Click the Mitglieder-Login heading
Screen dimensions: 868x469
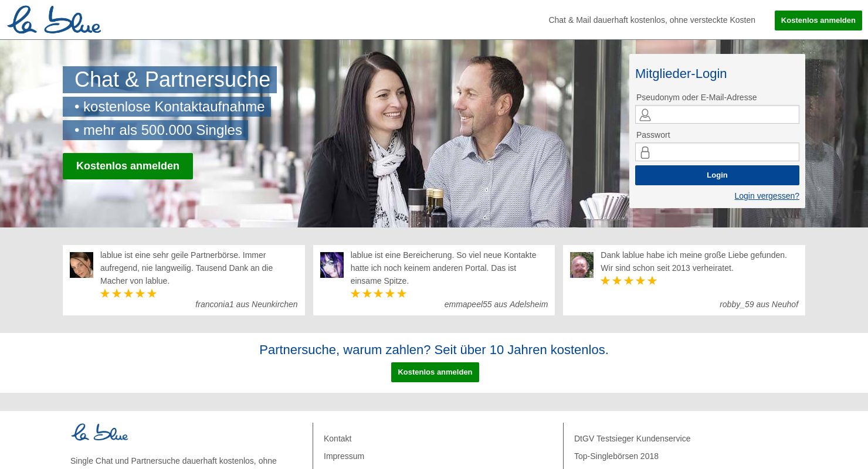pos(681,74)
